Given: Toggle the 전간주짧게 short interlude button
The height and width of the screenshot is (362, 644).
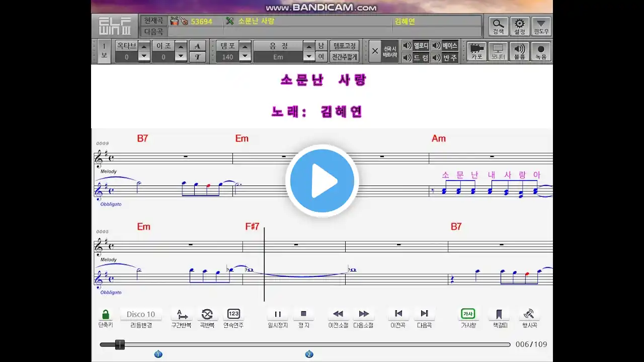Looking at the screenshot, I should (345, 57).
